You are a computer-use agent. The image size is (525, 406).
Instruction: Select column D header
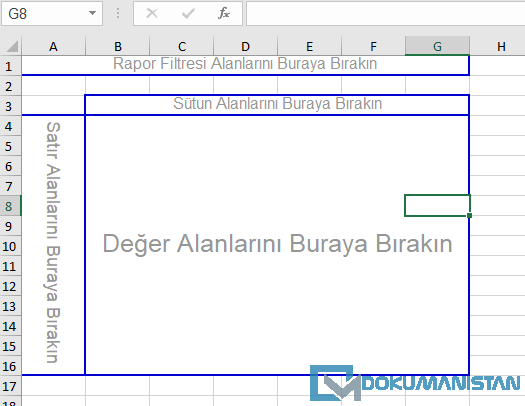[245, 46]
